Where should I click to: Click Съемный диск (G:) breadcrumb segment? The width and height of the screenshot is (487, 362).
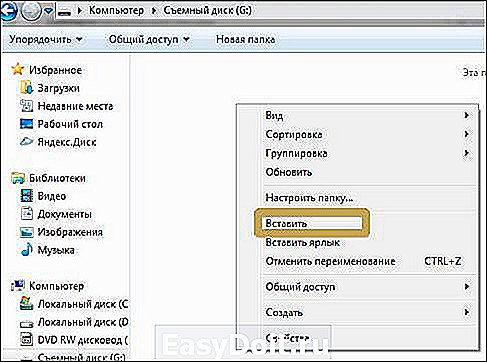[x=207, y=10]
